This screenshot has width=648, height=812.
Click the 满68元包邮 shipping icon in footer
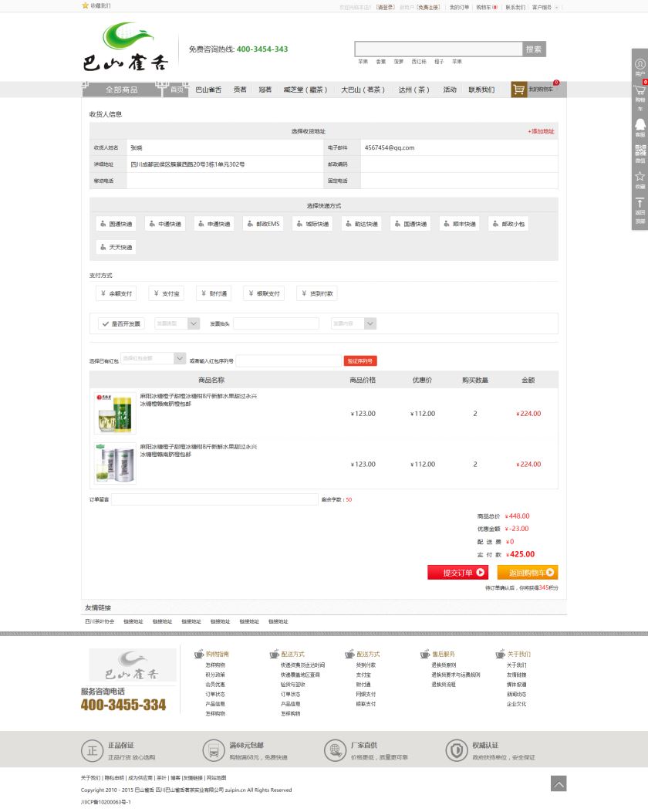(213, 750)
